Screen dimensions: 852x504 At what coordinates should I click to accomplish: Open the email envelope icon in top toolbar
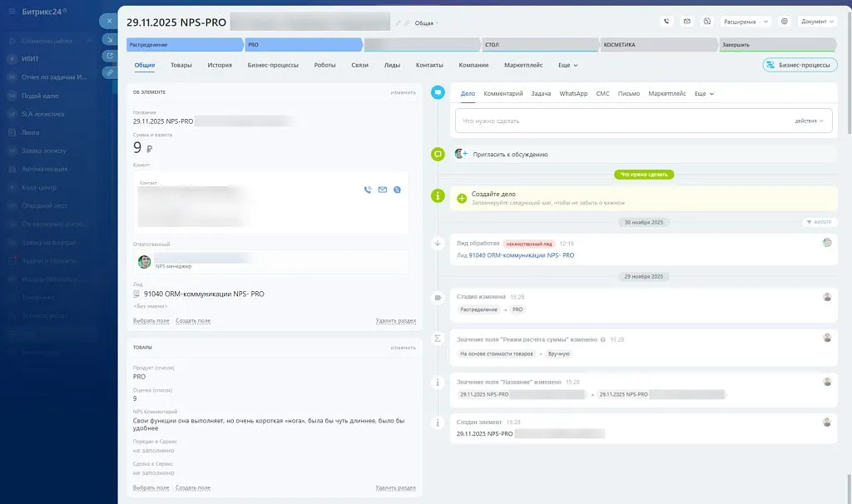coord(687,21)
